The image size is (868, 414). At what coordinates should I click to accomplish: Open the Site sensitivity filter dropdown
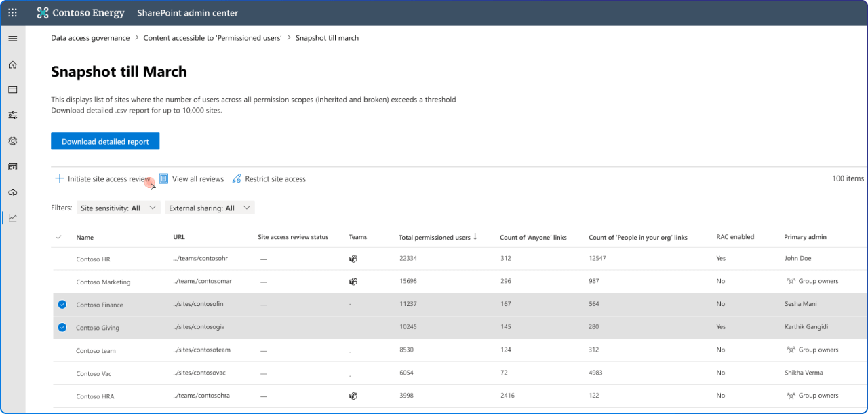click(x=118, y=208)
